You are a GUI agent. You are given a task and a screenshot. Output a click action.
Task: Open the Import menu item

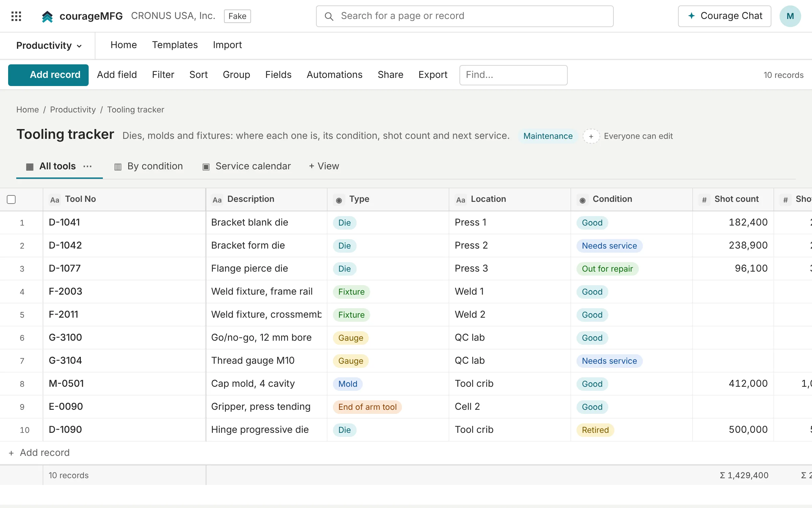coord(227,45)
